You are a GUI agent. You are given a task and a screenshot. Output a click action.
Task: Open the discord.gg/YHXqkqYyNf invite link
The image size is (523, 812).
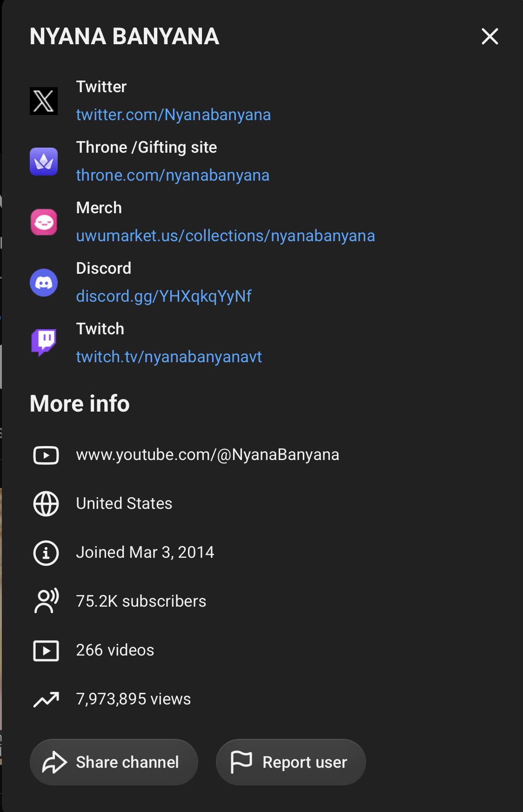coord(164,296)
